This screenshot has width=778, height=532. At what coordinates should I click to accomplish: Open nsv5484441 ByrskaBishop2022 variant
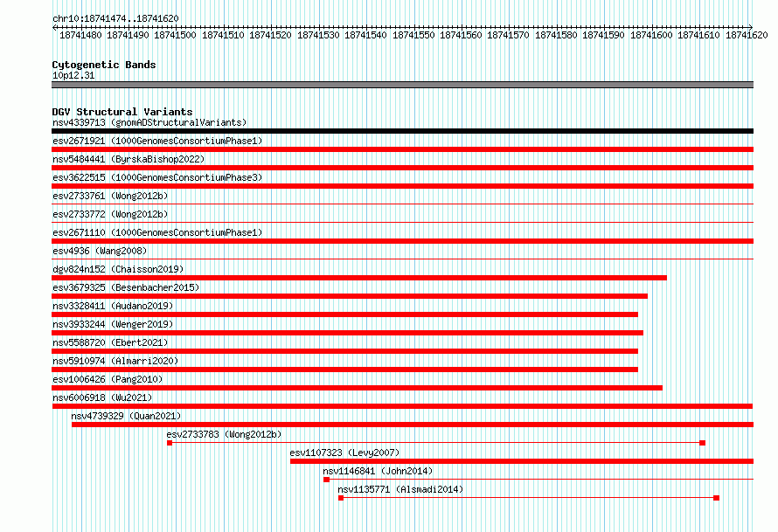tap(129, 159)
